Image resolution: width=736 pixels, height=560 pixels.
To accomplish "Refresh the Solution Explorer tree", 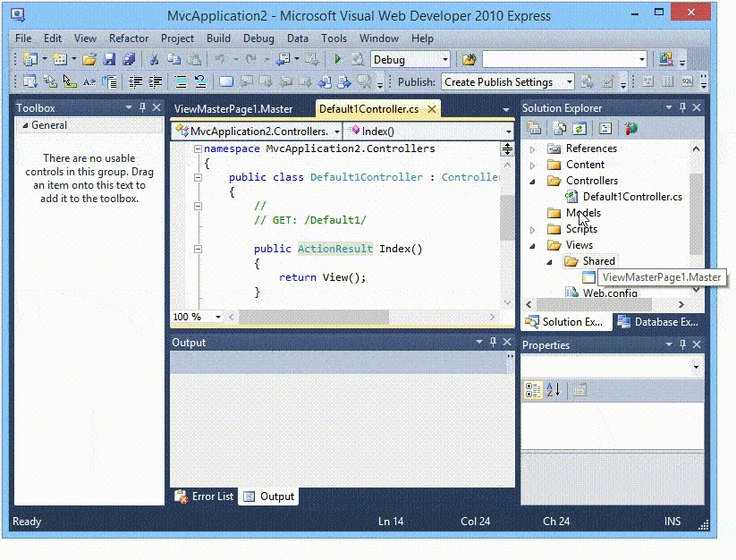I will tap(579, 128).
